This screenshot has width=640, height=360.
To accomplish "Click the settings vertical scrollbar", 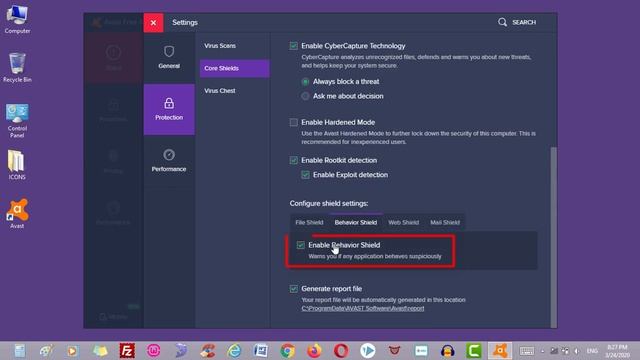I will click(x=553, y=237).
